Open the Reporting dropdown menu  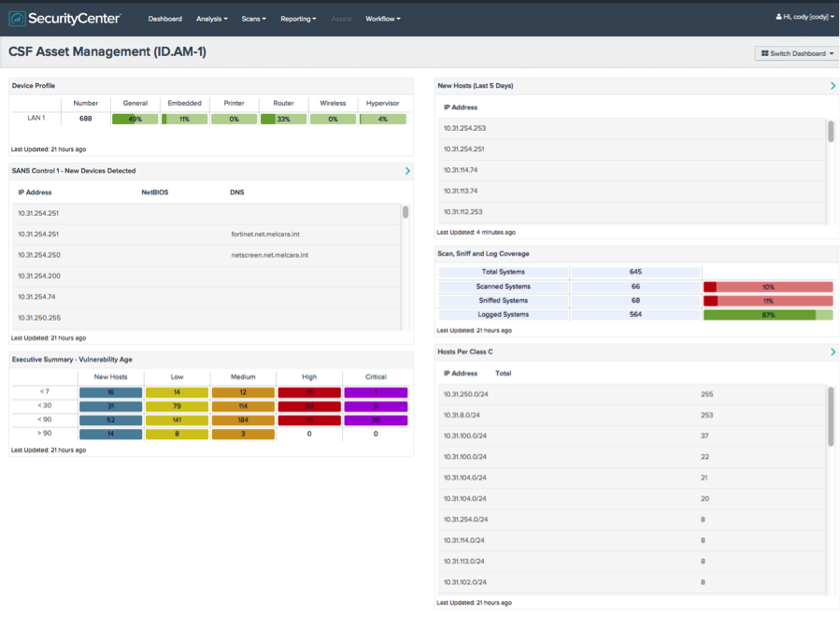[x=298, y=19]
